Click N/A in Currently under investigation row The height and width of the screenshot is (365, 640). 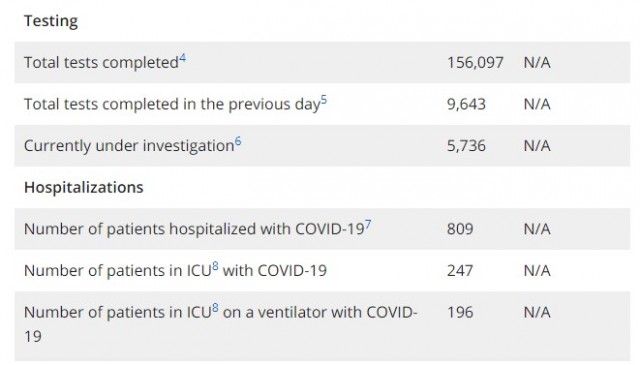click(x=537, y=146)
